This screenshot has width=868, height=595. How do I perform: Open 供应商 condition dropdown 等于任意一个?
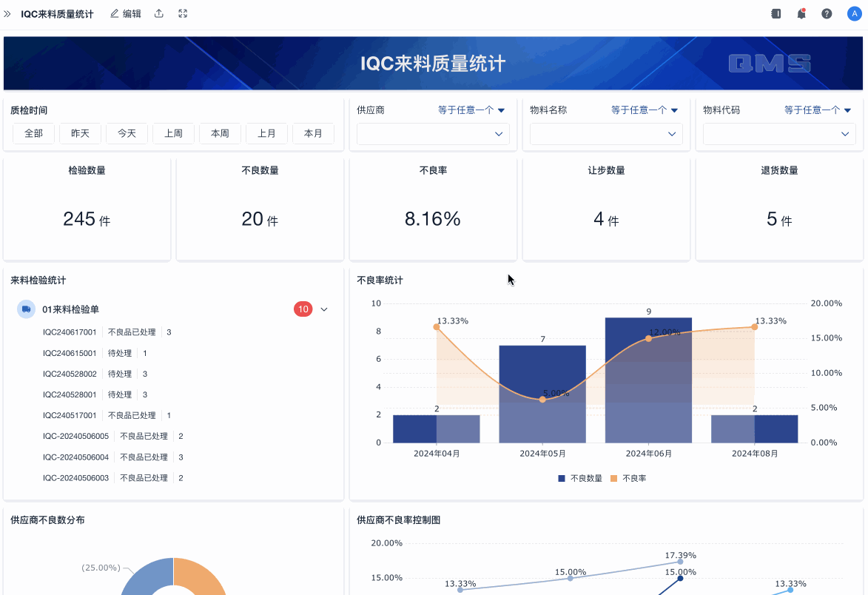coord(471,110)
